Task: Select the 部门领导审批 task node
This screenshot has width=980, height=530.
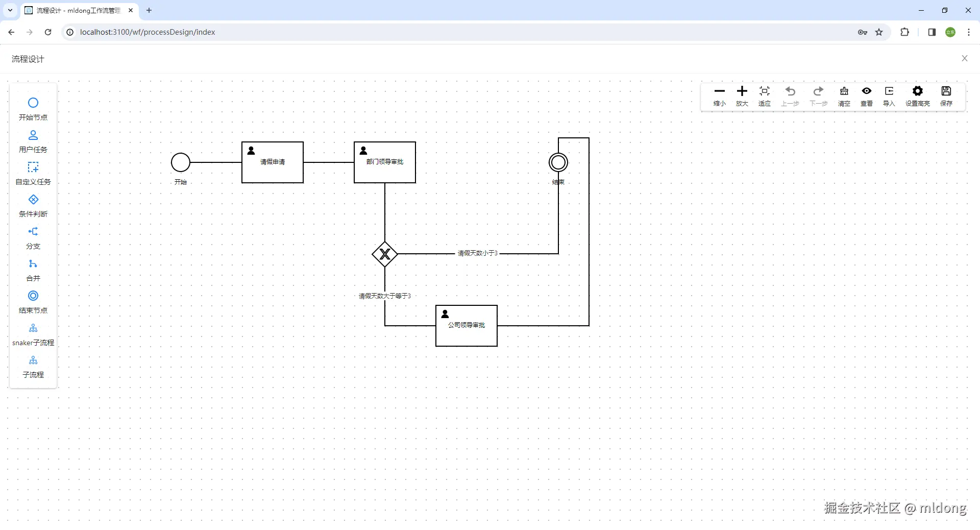Action: point(385,162)
